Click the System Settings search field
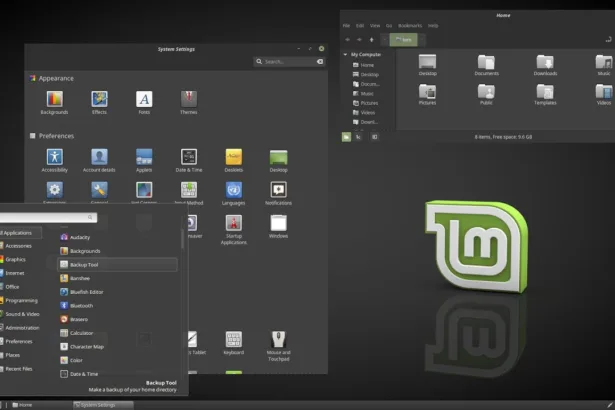Viewport: 615px width, 410px height. 289,62
